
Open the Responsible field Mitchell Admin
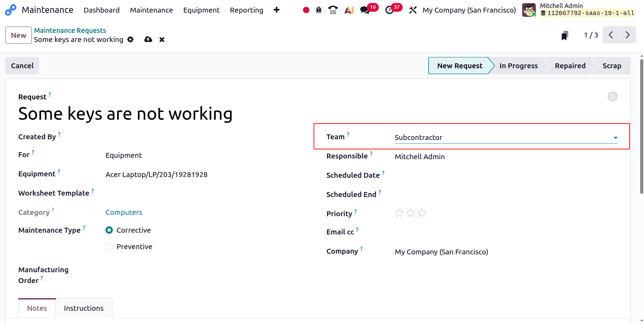506,157
